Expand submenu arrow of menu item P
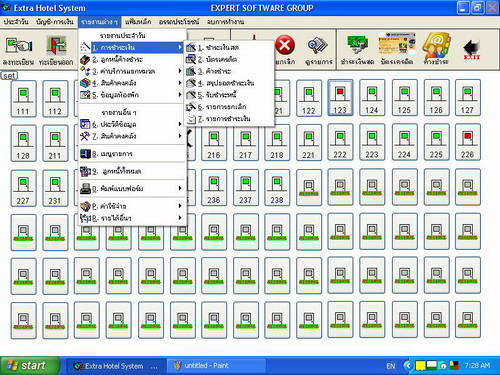The height and width of the screenshot is (375, 500). click(x=180, y=206)
